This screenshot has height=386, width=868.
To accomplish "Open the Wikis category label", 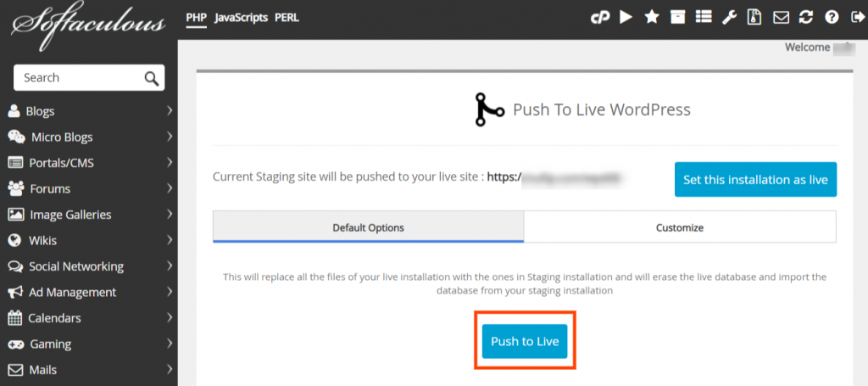I will coord(42,241).
